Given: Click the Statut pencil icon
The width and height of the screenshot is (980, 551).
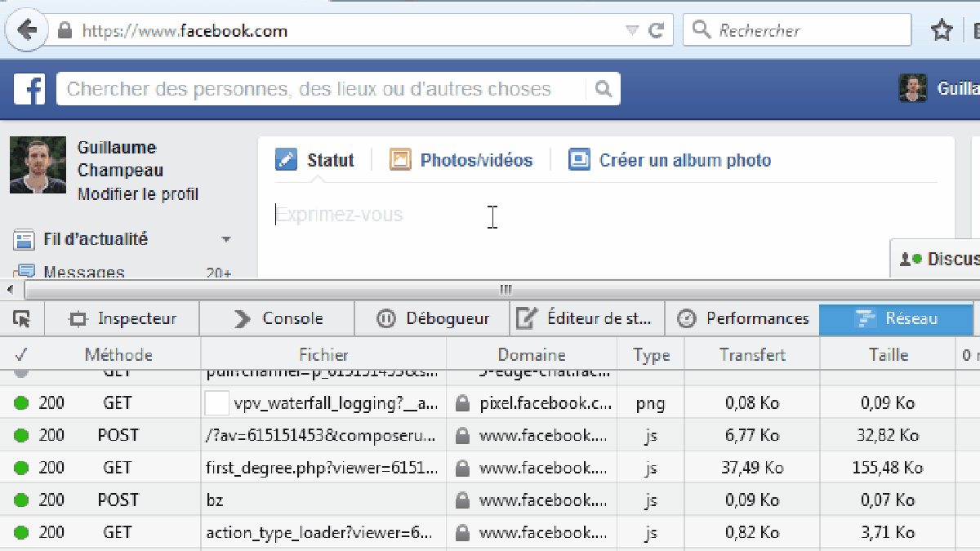Looking at the screenshot, I should click(286, 159).
